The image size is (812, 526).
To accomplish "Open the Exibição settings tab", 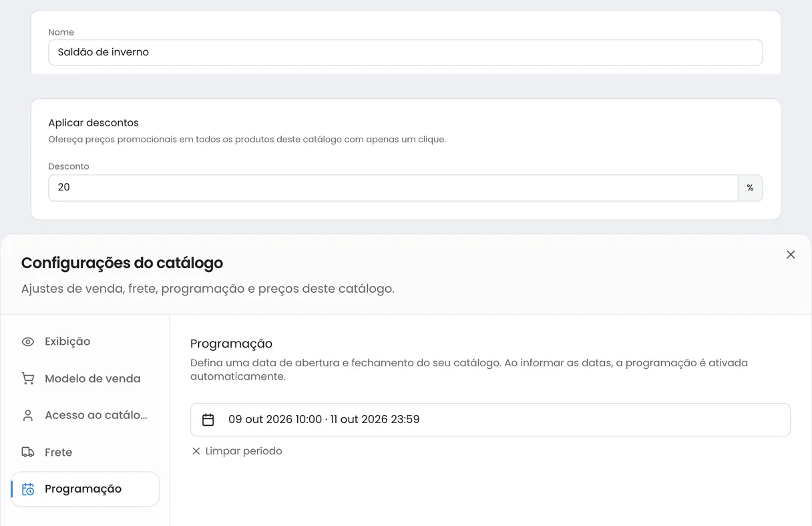I will pos(85,342).
